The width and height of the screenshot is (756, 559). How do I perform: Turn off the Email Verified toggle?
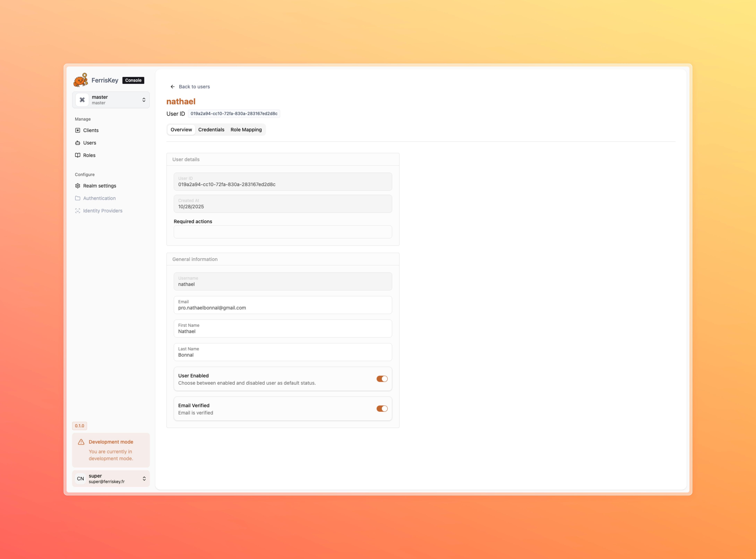[x=382, y=408]
